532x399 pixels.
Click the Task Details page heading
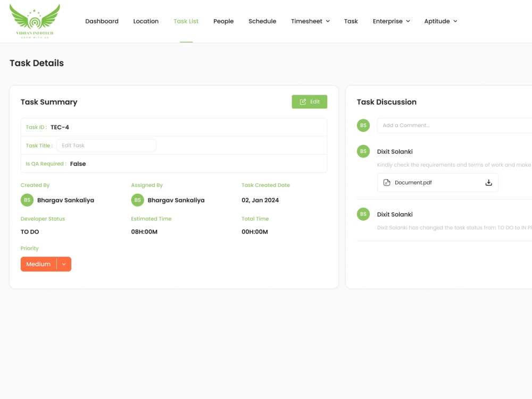[37, 63]
